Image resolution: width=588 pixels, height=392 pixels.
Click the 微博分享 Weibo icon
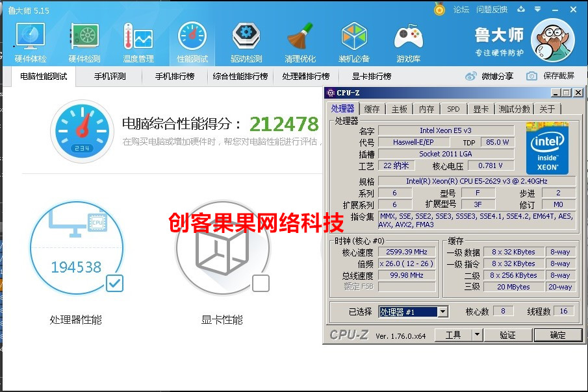pos(471,76)
